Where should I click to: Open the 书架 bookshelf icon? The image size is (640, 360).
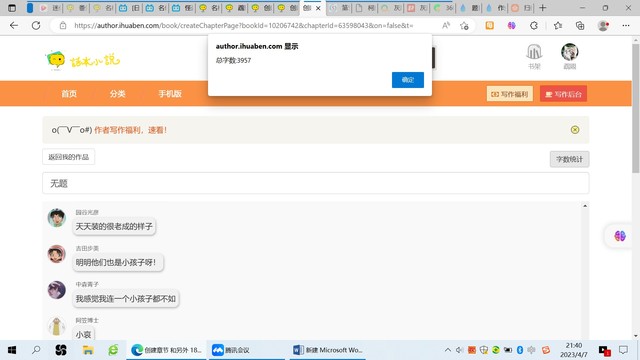pyautogui.click(x=534, y=57)
